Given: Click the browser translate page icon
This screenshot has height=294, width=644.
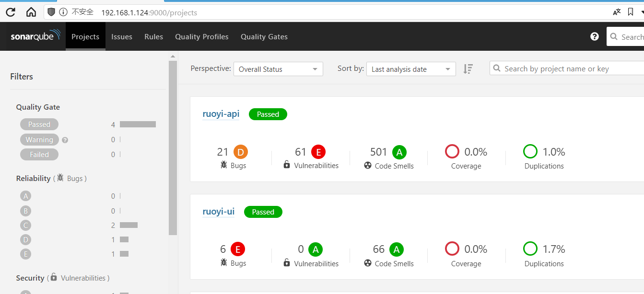Looking at the screenshot, I should (x=617, y=12).
